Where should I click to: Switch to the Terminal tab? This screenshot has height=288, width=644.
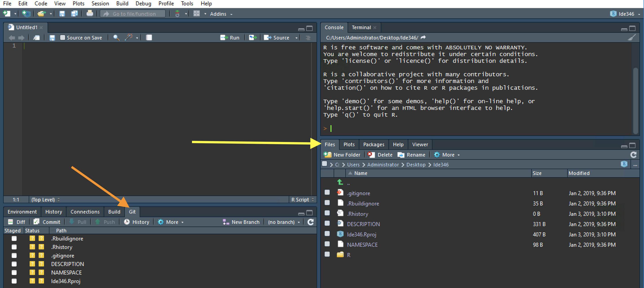pyautogui.click(x=361, y=27)
